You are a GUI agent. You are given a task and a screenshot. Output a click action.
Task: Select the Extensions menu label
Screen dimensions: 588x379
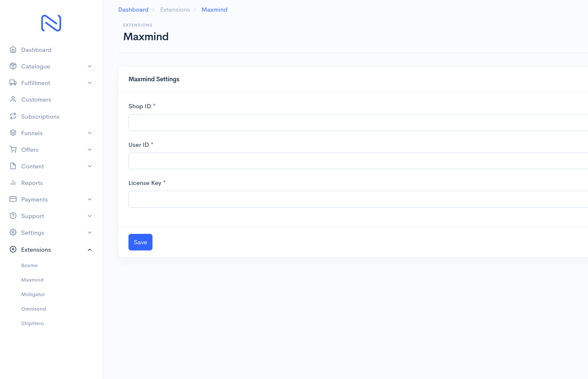tap(36, 250)
